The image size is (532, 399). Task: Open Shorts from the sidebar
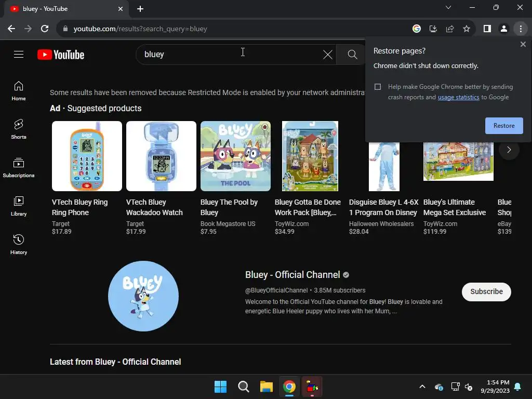click(19, 129)
